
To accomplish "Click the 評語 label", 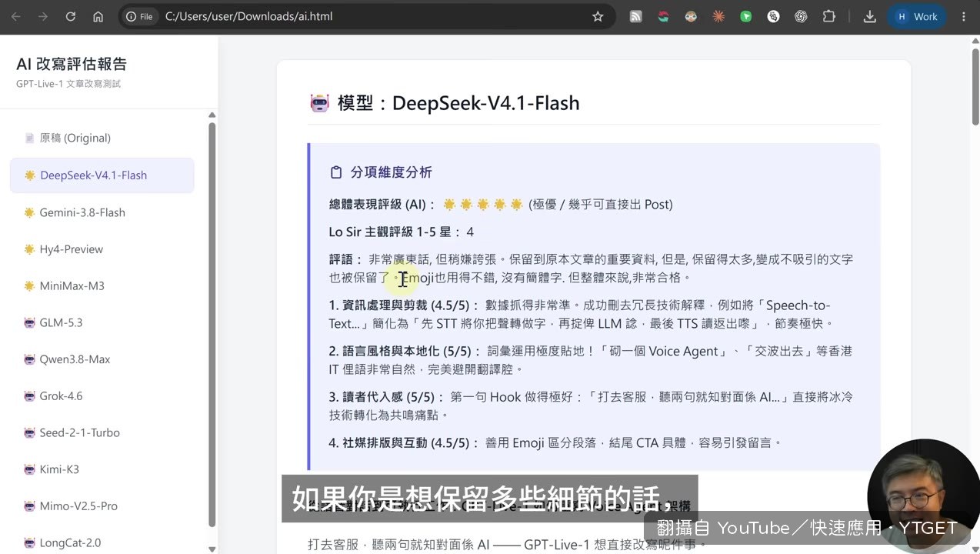I will pyautogui.click(x=345, y=259).
